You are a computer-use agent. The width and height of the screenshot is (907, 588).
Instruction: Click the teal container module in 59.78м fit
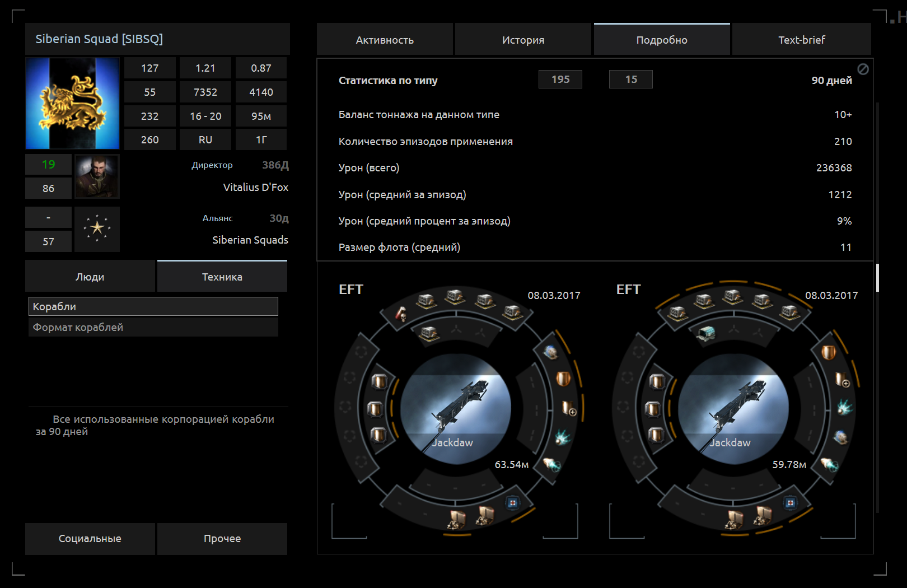coord(707,334)
